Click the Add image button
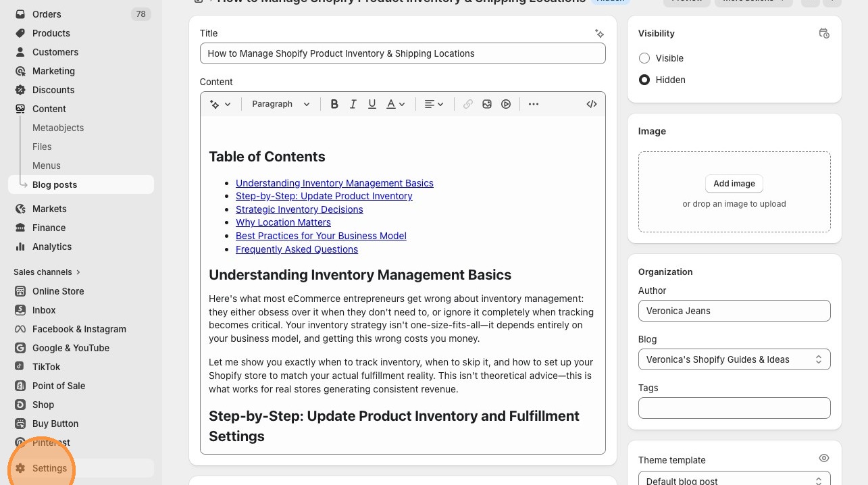 tap(734, 184)
